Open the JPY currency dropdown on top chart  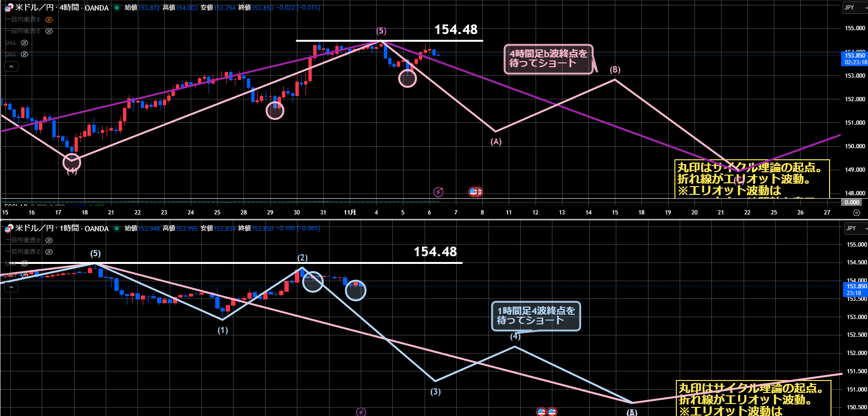pyautogui.click(x=855, y=8)
